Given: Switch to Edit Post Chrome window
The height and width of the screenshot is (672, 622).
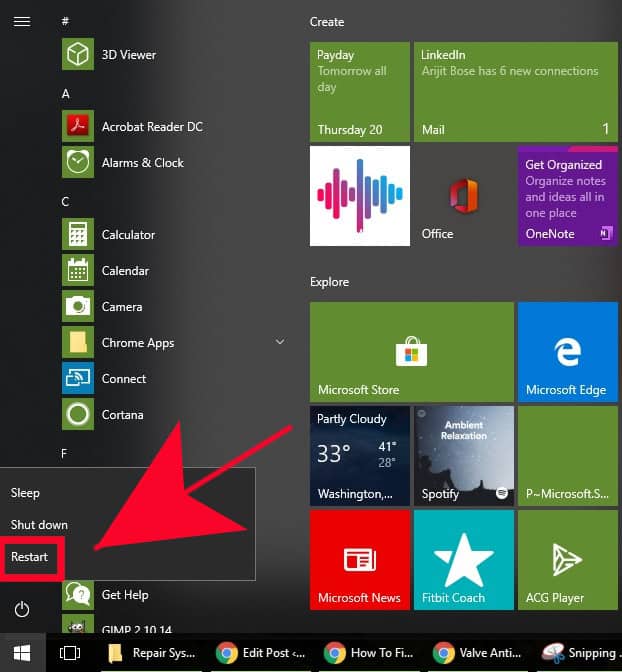Looking at the screenshot, I should (x=261, y=653).
